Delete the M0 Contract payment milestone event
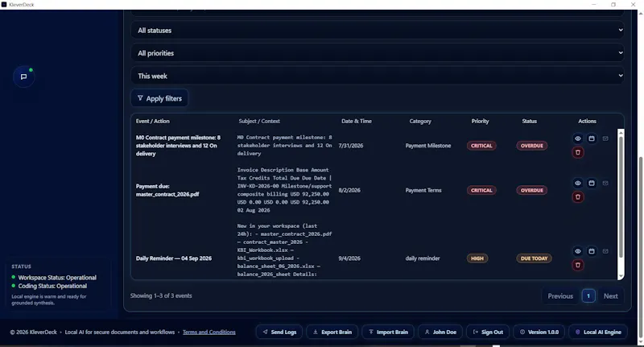Screen dimensions: 644x347 (x=577, y=152)
